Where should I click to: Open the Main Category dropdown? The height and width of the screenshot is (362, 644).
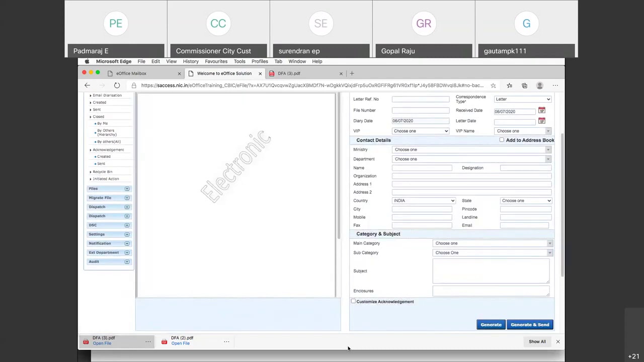pos(493,243)
